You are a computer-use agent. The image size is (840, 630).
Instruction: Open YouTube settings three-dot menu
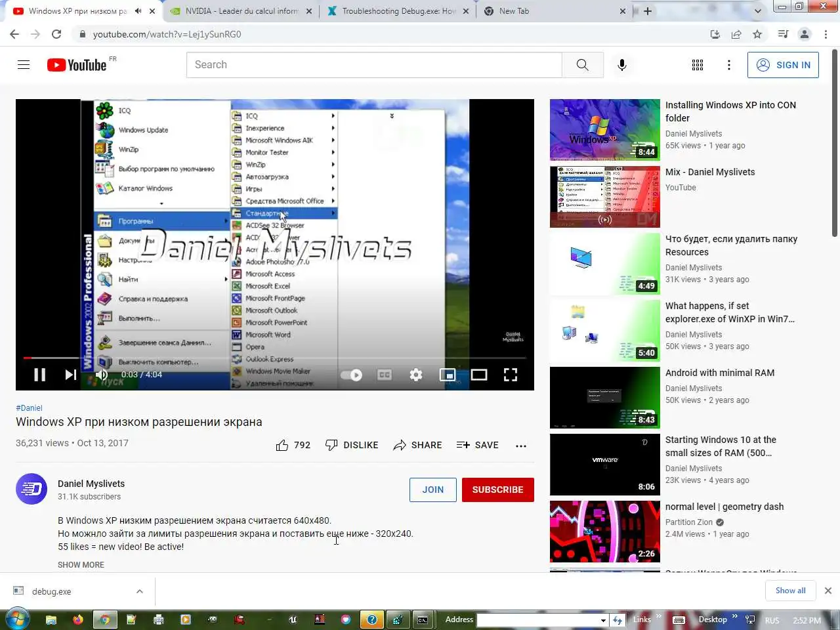click(x=729, y=65)
